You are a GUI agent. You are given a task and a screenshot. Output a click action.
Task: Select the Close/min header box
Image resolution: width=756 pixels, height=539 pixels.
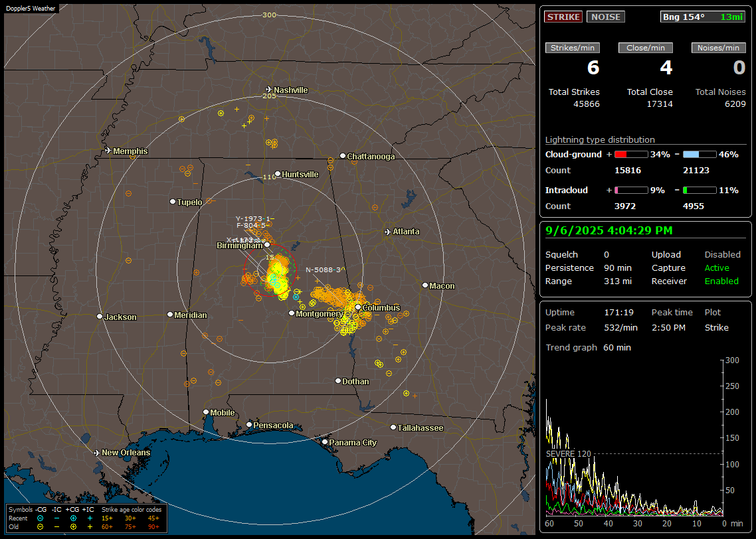pos(646,48)
